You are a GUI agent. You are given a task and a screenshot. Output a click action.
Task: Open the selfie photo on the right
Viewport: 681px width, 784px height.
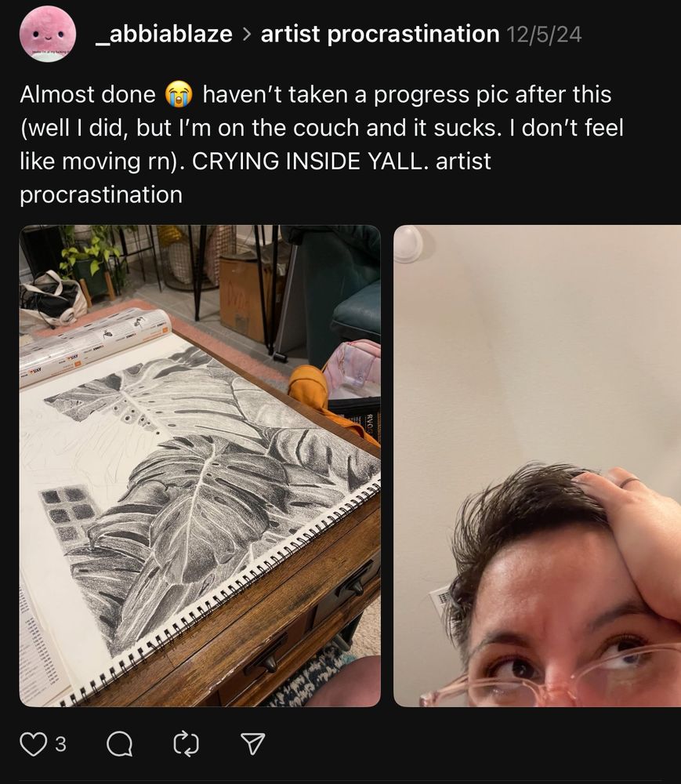click(x=541, y=463)
